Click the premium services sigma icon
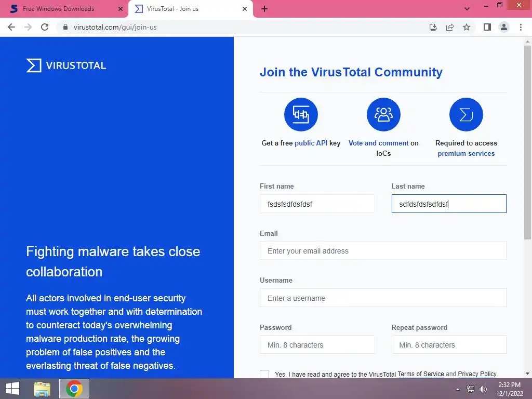The image size is (532, 399). 466,114
